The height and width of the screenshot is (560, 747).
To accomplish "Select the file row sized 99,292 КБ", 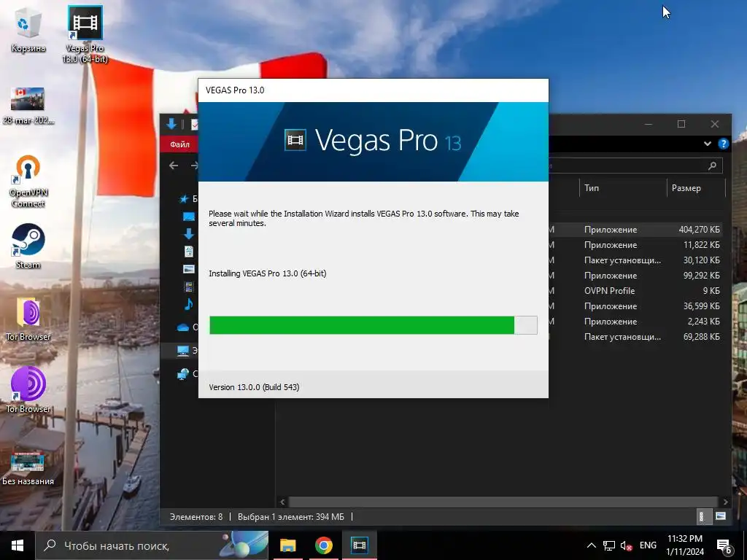I will [635, 275].
